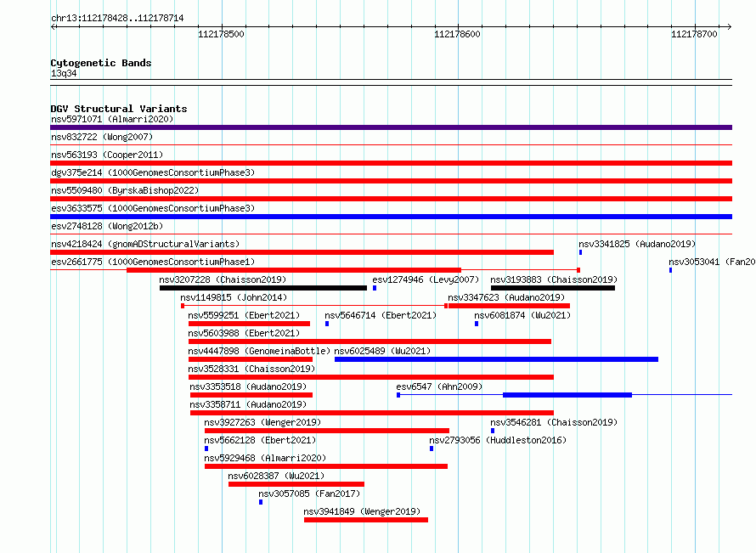Open the dgv375e214 (1000GenomesConsortiumPhase3) label
This screenshot has height=553, width=756.
coord(153,172)
